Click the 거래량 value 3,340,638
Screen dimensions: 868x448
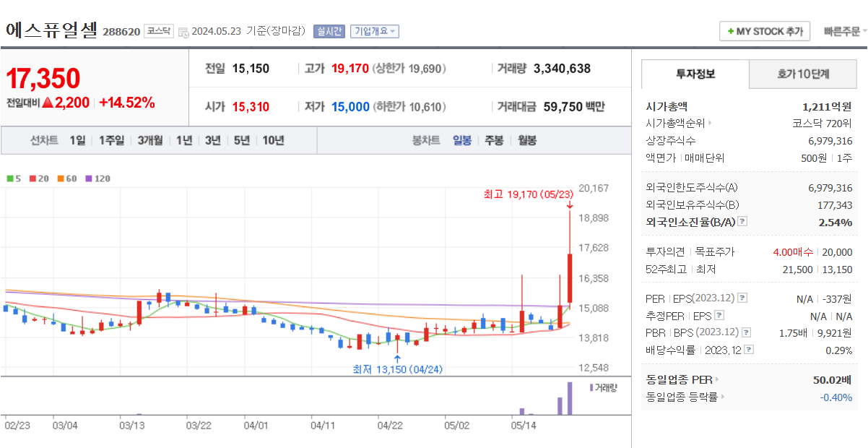(x=562, y=69)
